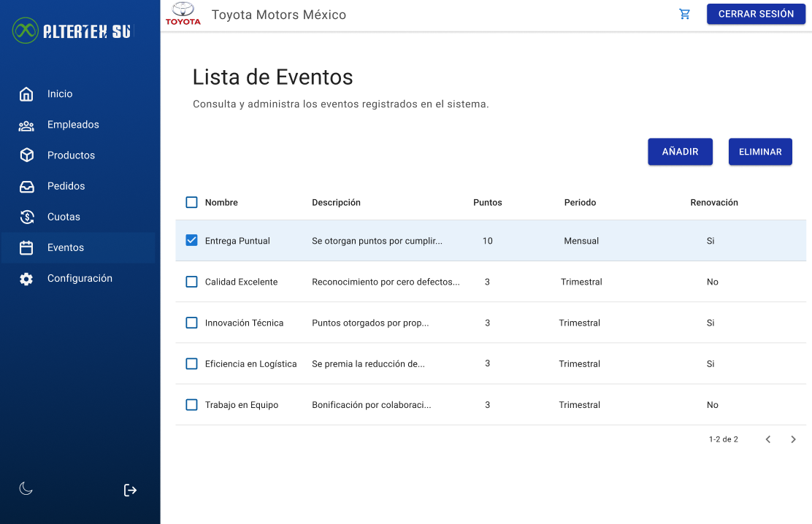Click description 'Bonificación por colaboraci...'

click(x=371, y=405)
